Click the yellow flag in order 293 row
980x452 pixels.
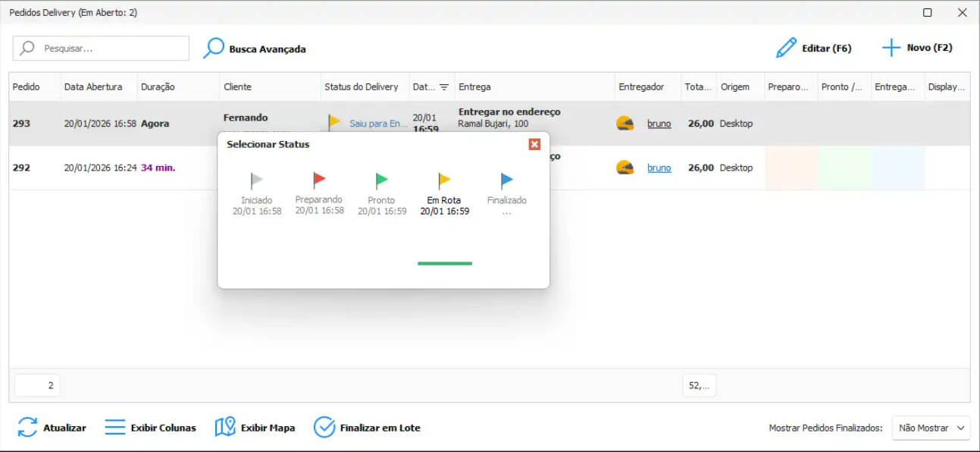(334, 122)
